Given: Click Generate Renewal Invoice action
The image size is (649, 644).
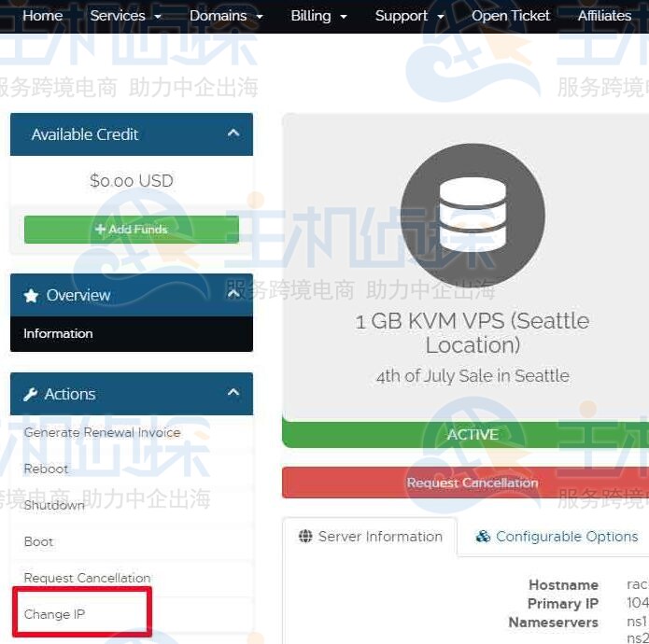Looking at the screenshot, I should pyautogui.click(x=102, y=433).
